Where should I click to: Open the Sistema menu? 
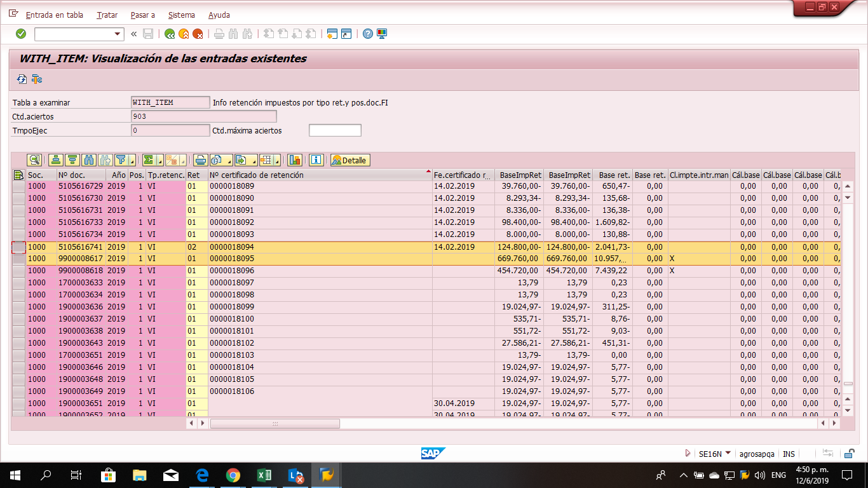coord(182,15)
